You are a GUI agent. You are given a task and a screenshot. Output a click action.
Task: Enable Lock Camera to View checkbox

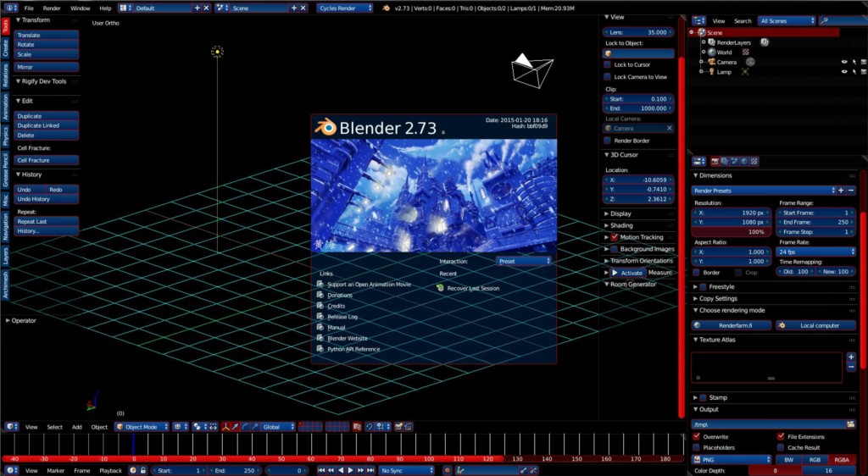pyautogui.click(x=608, y=77)
